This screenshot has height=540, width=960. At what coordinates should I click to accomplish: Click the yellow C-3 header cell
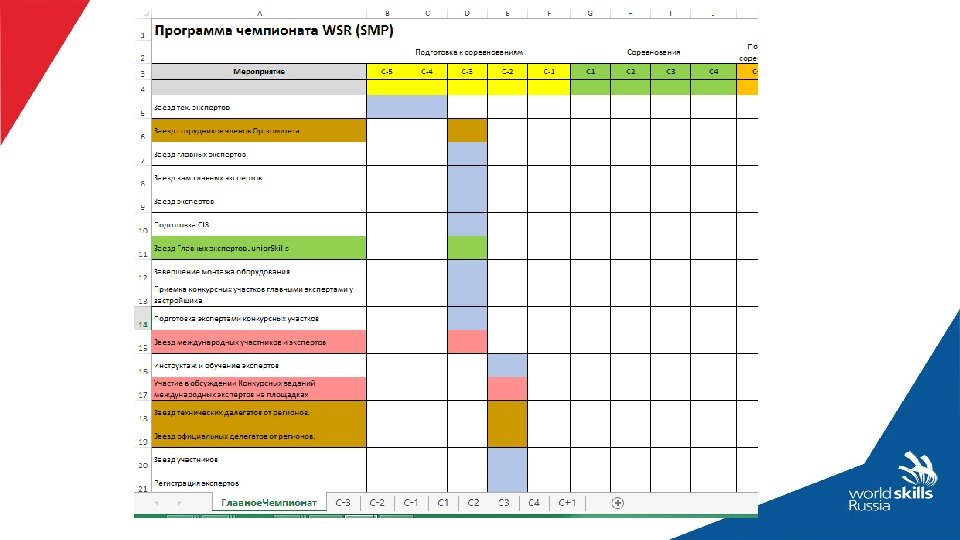[467, 72]
